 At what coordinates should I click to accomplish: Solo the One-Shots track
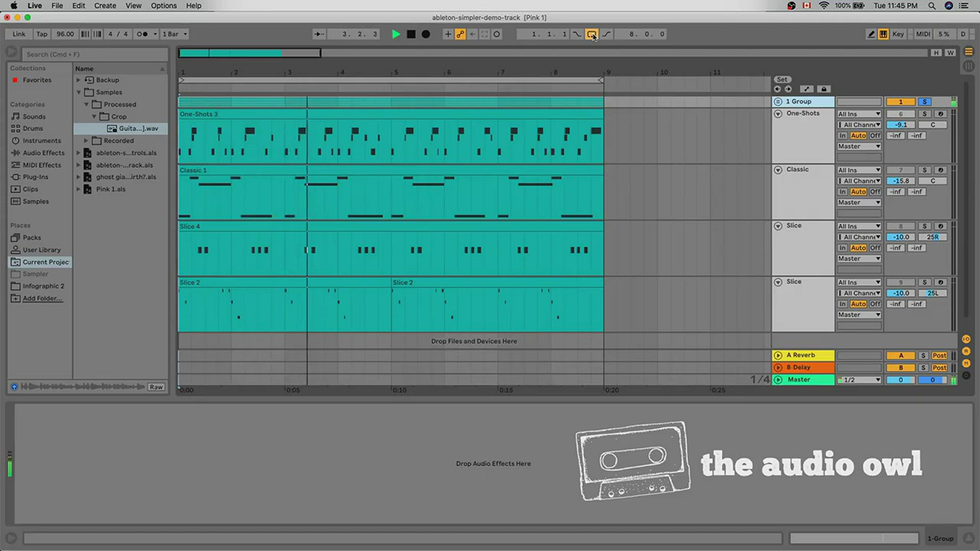[924, 114]
